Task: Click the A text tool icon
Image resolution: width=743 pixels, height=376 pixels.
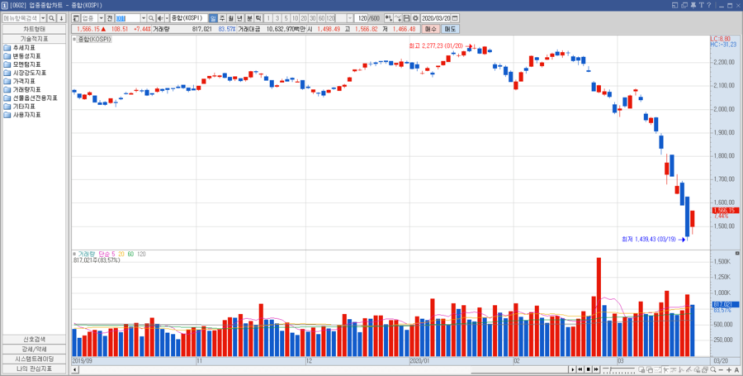Action: tap(736, 369)
